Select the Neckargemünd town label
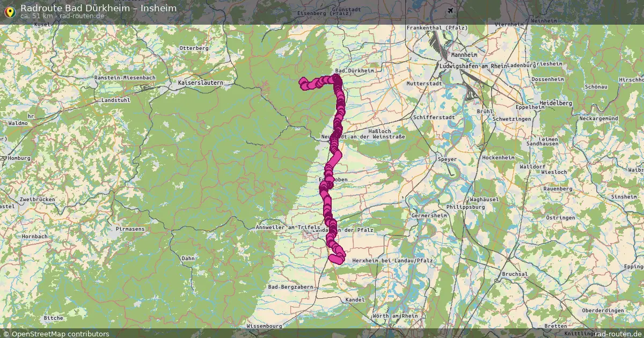This screenshot has height=338, width=644. [598, 118]
